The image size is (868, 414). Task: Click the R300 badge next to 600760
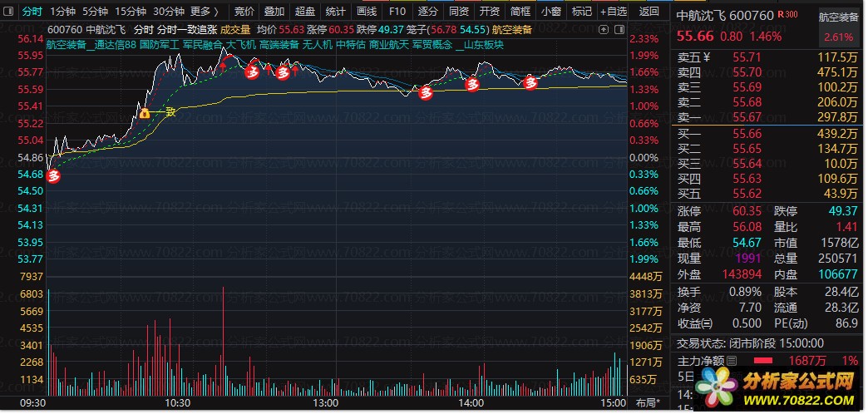coord(787,15)
